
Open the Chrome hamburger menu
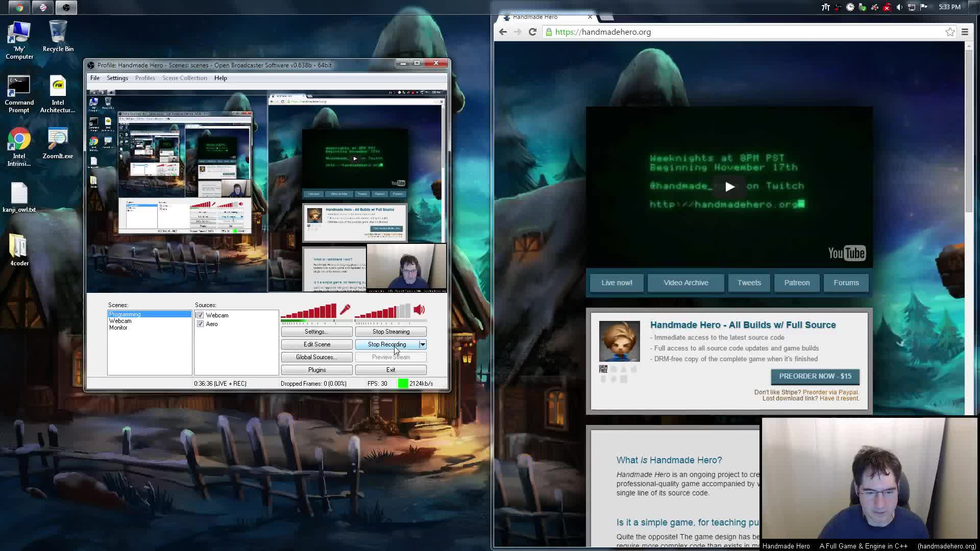pos(965,32)
